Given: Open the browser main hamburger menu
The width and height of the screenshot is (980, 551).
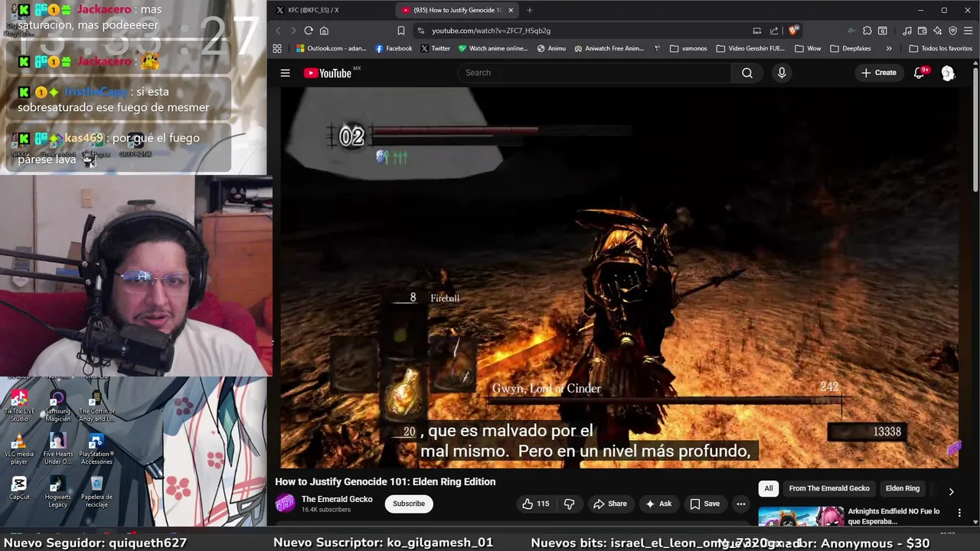Looking at the screenshot, I should (968, 31).
